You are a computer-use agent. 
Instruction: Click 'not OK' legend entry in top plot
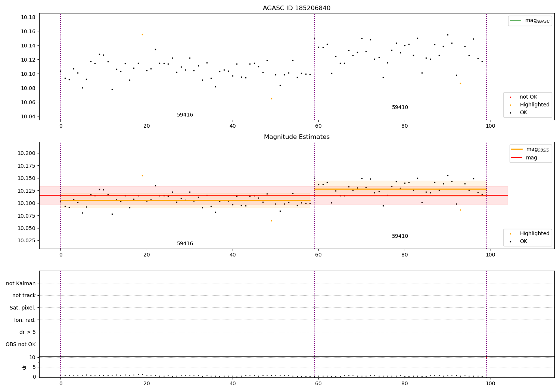(x=528, y=97)
